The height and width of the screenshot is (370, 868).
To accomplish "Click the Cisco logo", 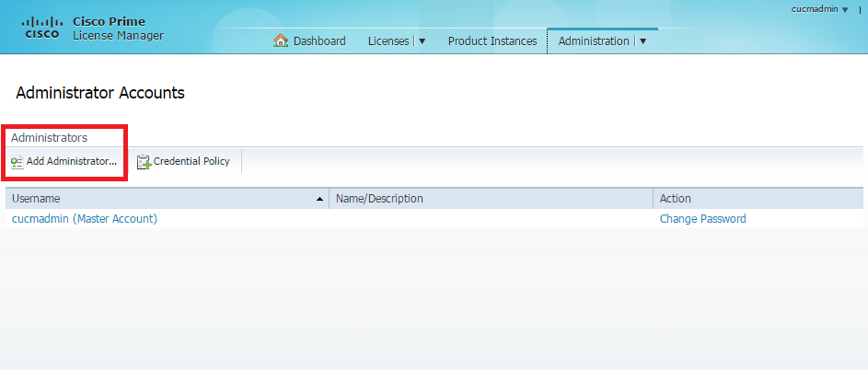I will 42,28.
